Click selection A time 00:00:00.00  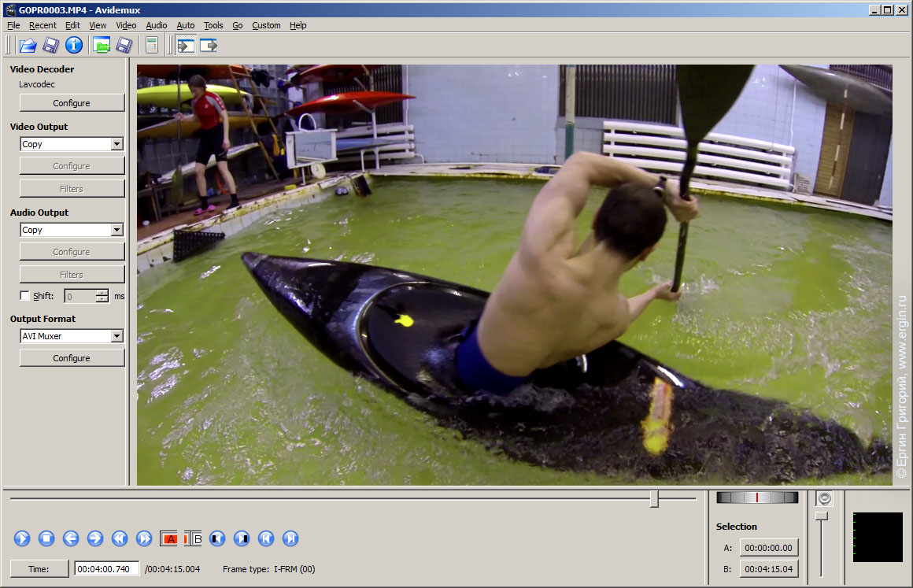tap(769, 548)
